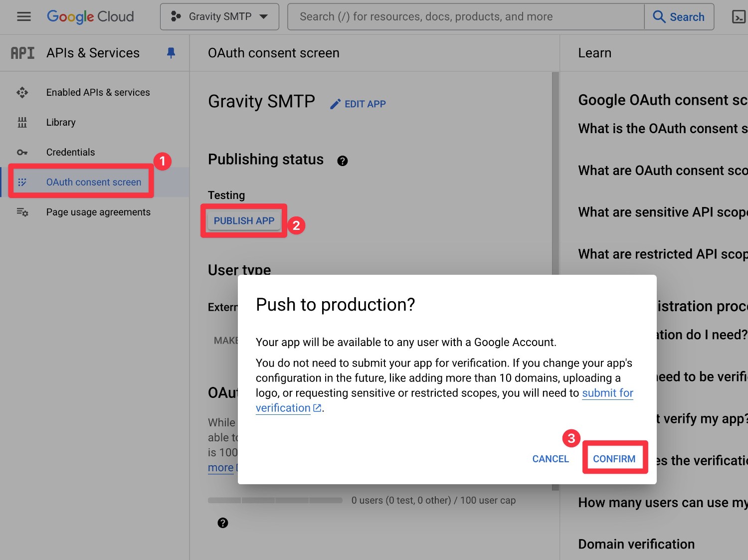This screenshot has width=748, height=560.
Task: Open Domain verification learn topic
Action: point(636,544)
